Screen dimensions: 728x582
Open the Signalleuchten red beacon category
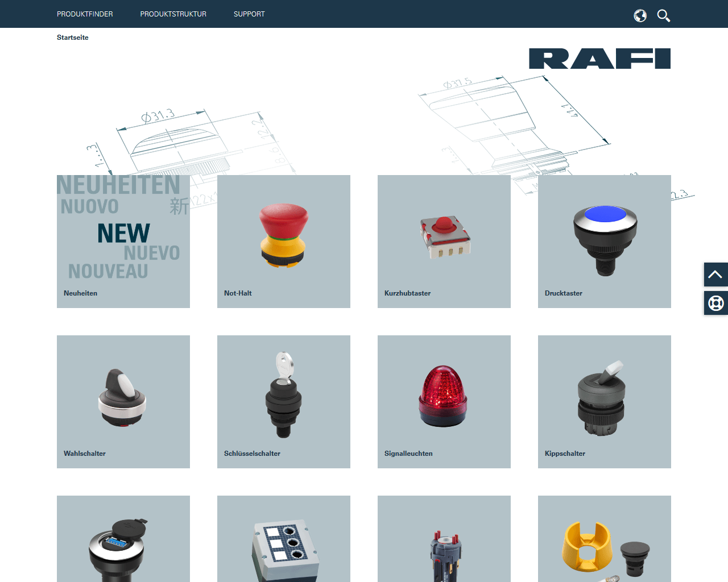point(444,401)
